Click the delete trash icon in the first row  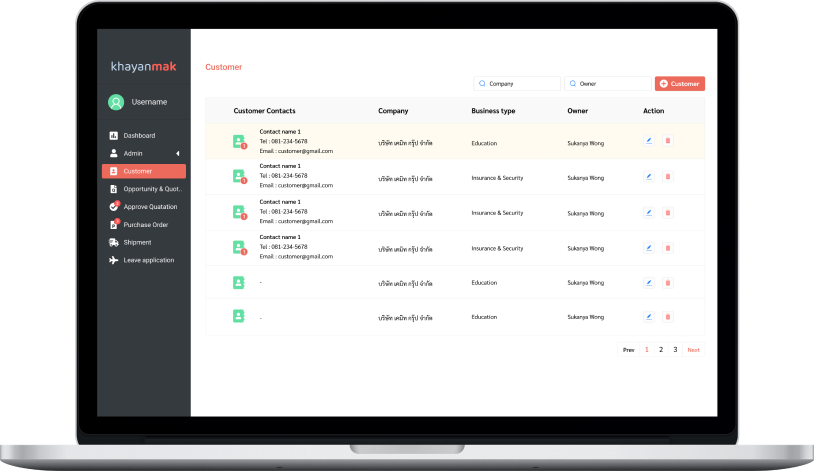click(x=668, y=141)
